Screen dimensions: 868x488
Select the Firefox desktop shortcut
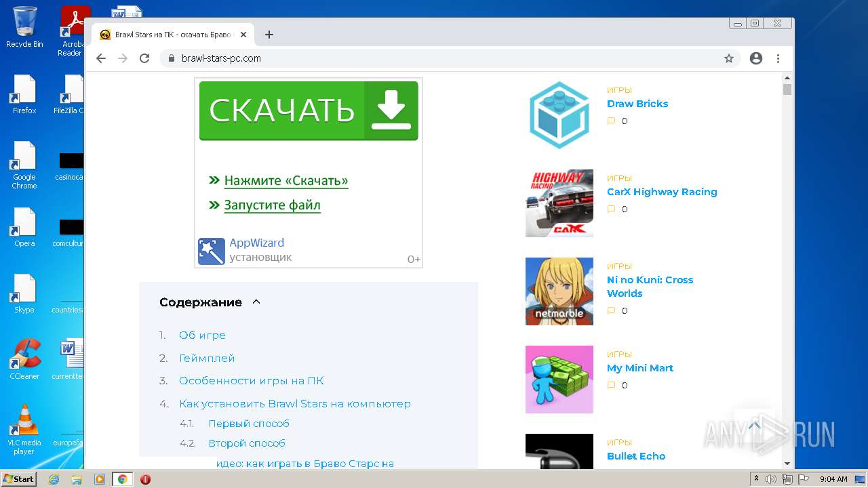[24, 95]
